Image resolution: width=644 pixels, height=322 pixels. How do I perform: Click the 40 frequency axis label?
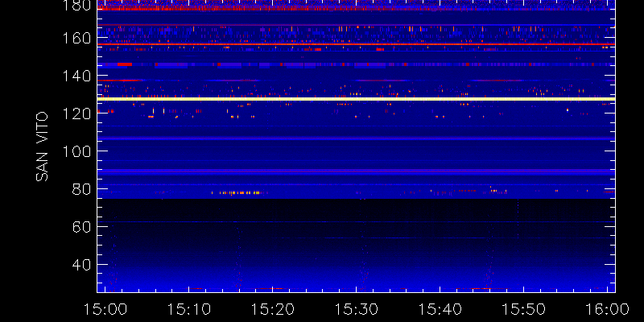81,265
